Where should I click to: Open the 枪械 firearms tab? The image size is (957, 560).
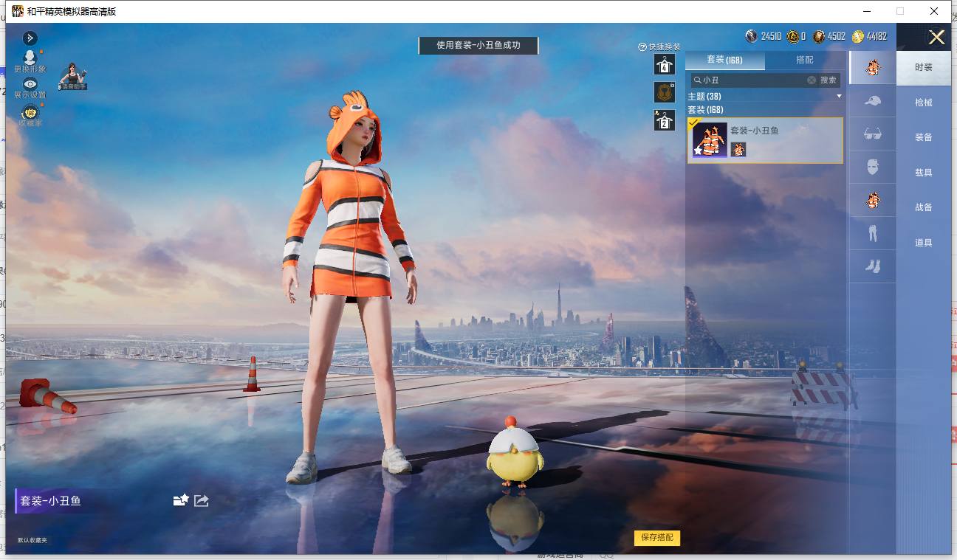pos(924,103)
